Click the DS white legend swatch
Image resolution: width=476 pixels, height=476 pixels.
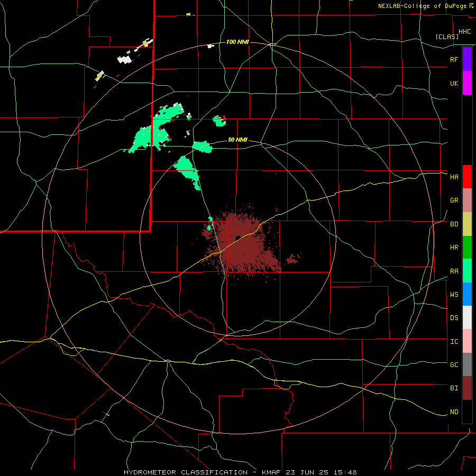[x=467, y=317]
